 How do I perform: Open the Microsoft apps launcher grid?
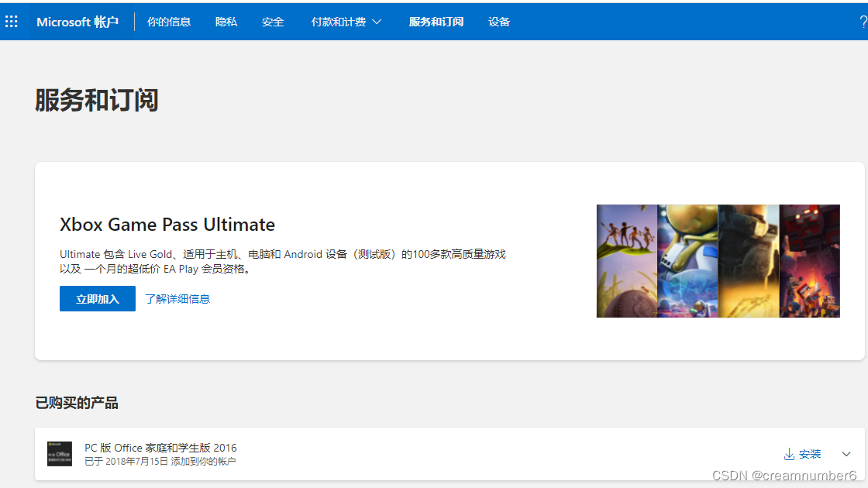pos(11,22)
